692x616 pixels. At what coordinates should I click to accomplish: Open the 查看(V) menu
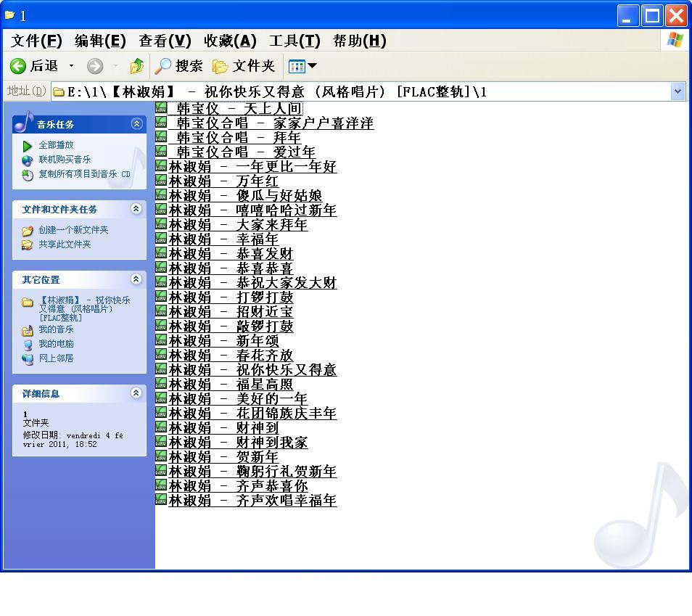[165, 41]
